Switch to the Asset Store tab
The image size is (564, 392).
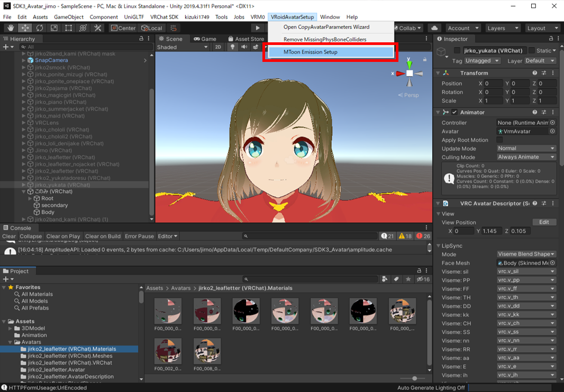[246, 39]
